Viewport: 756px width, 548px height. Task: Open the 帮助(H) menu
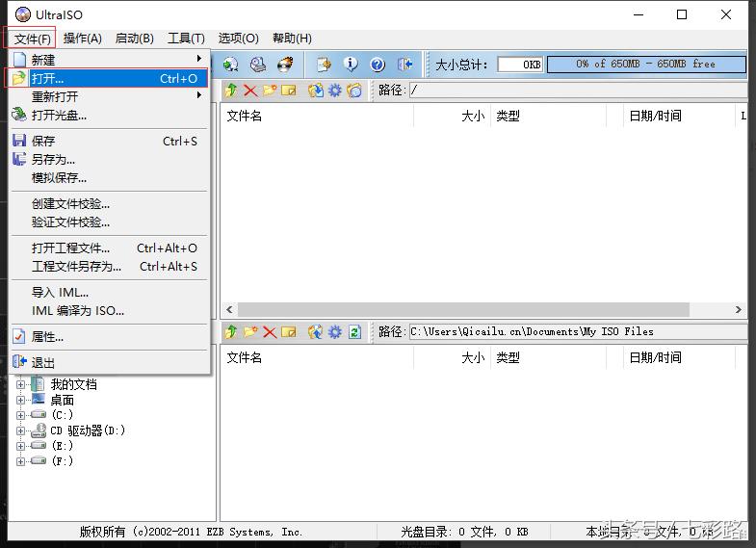292,39
